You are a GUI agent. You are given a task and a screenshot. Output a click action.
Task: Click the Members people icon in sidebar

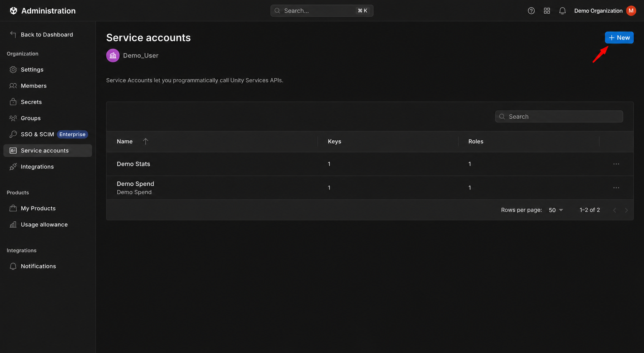(x=13, y=86)
